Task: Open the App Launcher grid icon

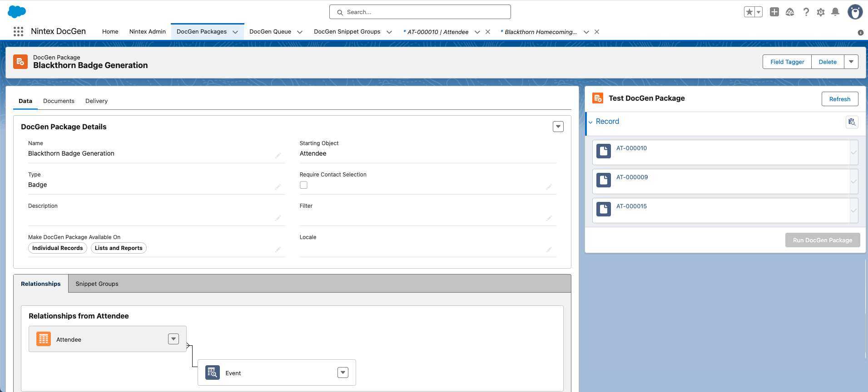Action: tap(18, 31)
